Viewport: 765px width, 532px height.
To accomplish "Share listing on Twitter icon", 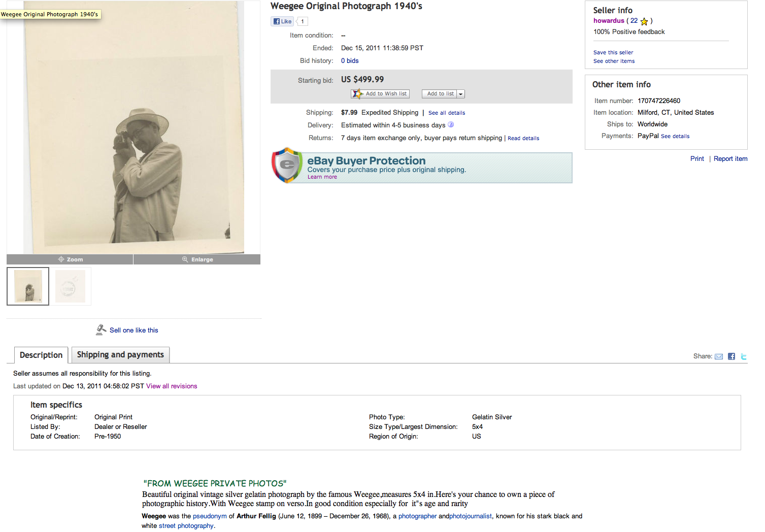I will point(744,356).
